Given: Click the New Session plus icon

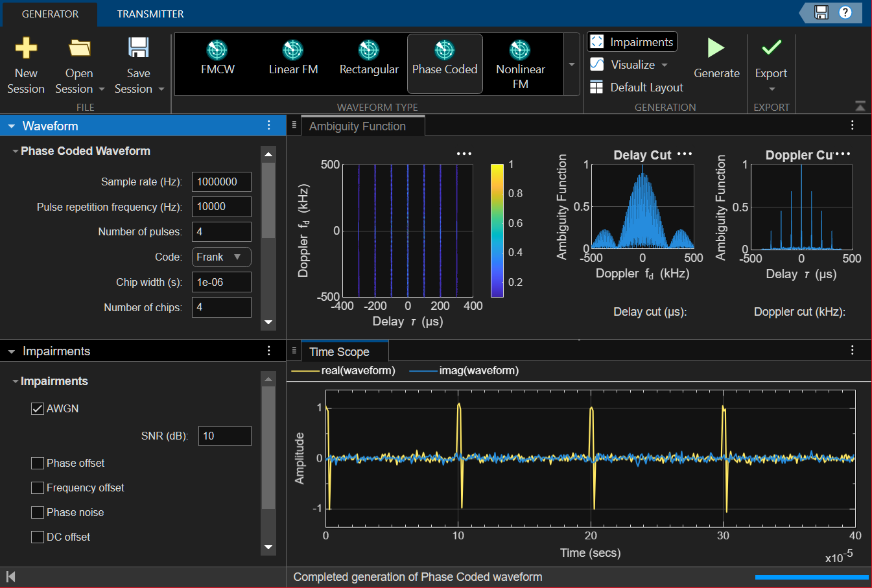Looking at the screenshot, I should pyautogui.click(x=26, y=49).
